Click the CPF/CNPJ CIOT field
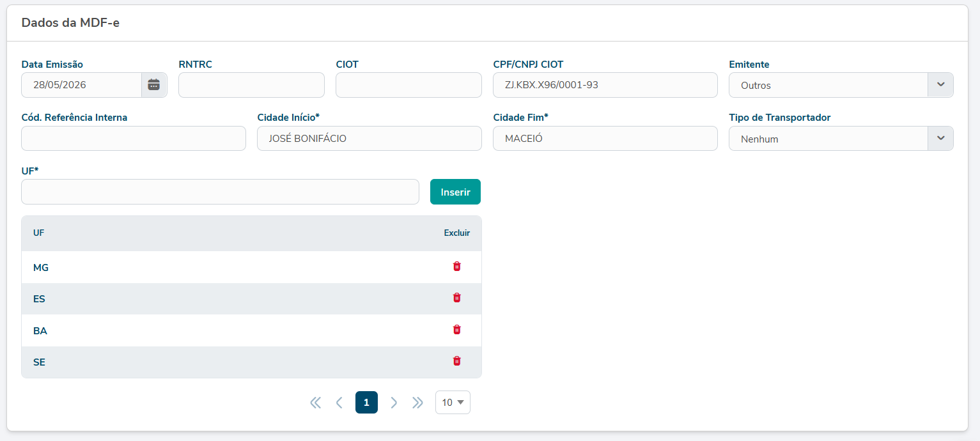The width and height of the screenshot is (980, 441). click(605, 85)
